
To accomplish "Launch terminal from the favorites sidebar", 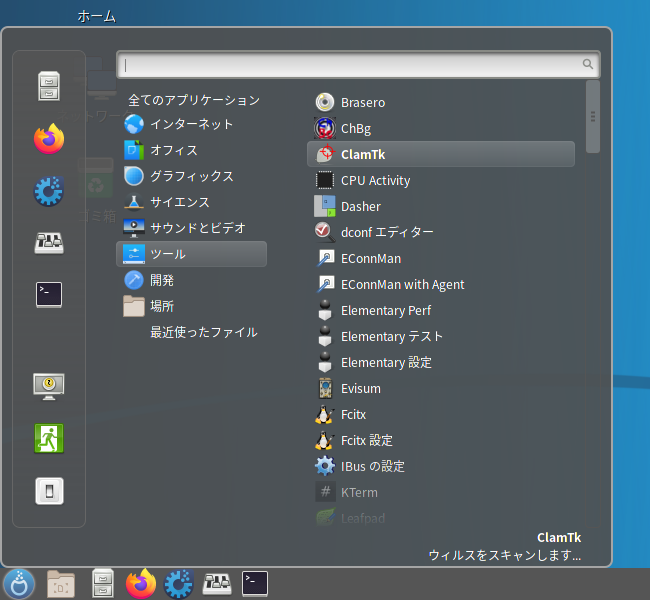I will pyautogui.click(x=49, y=295).
